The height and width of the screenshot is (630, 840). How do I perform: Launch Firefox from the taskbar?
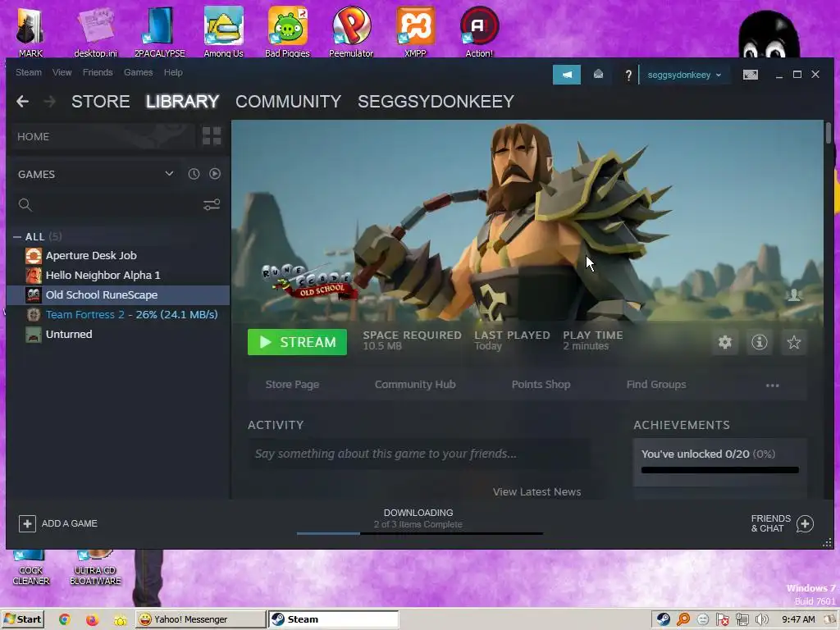pos(92,619)
